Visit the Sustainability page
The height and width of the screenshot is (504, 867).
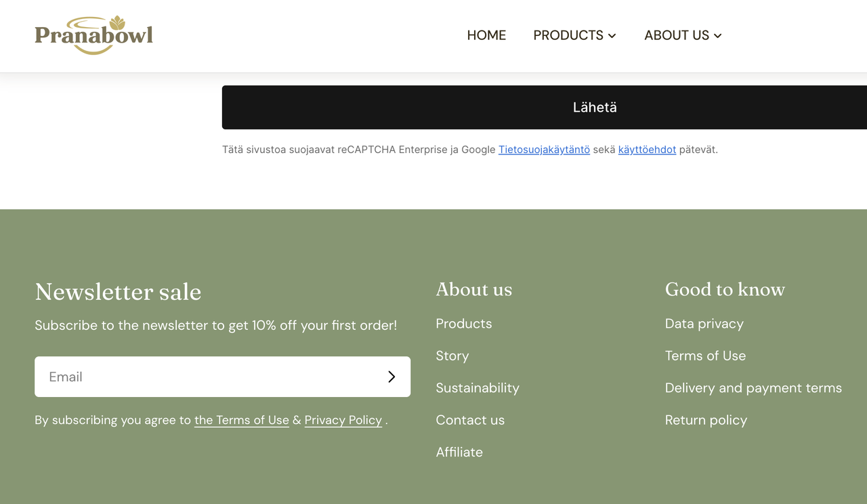(x=478, y=388)
